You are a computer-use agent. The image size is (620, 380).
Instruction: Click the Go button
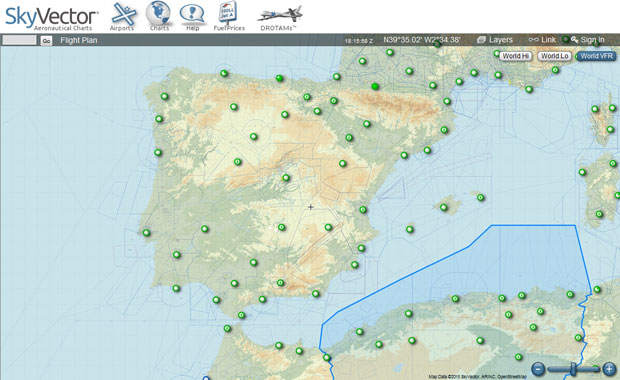click(x=46, y=41)
